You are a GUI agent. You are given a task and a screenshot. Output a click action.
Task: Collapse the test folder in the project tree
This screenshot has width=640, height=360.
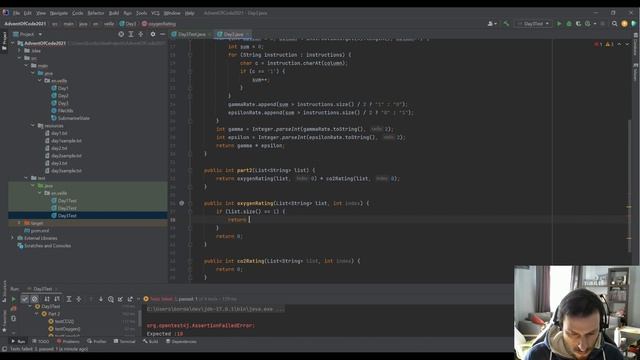click(26, 178)
